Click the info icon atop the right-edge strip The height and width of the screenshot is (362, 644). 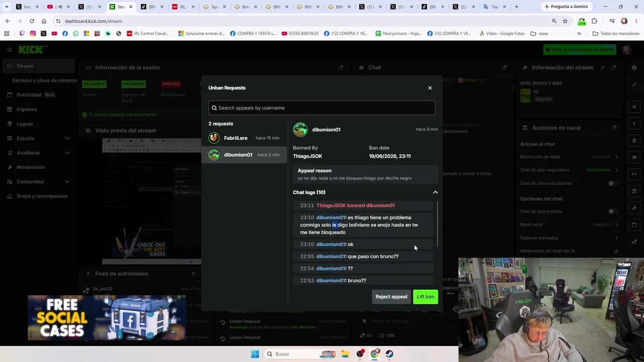point(634,67)
